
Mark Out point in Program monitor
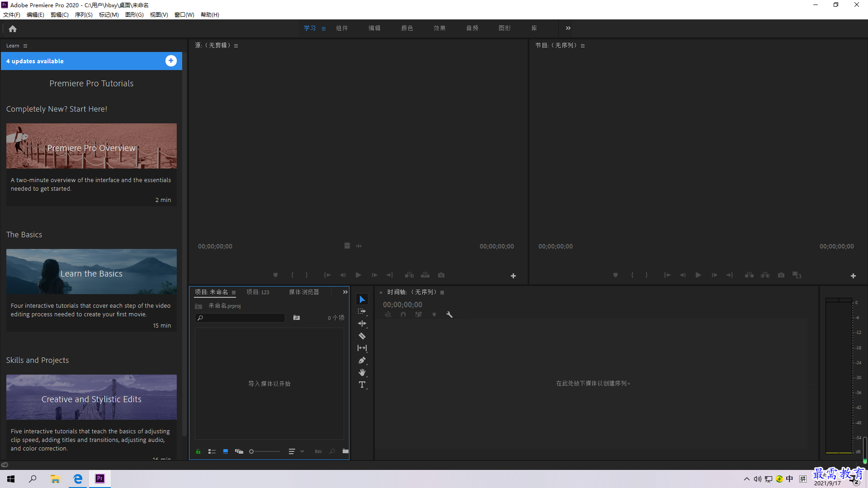pos(647,275)
